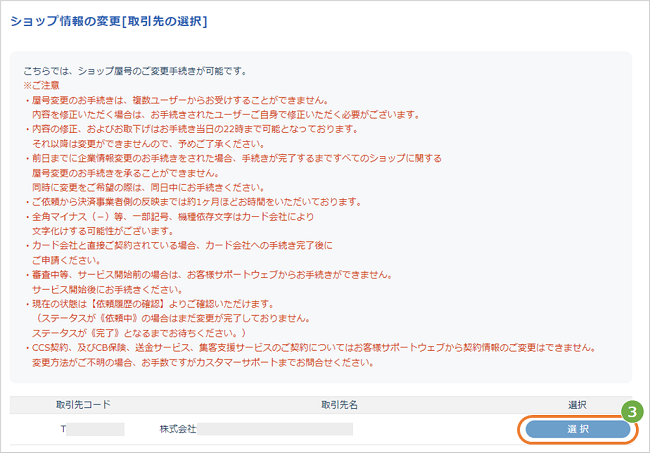650x453 pixels.
Task: Click the line 文字化けする可能性がございます。
Action: (103, 231)
